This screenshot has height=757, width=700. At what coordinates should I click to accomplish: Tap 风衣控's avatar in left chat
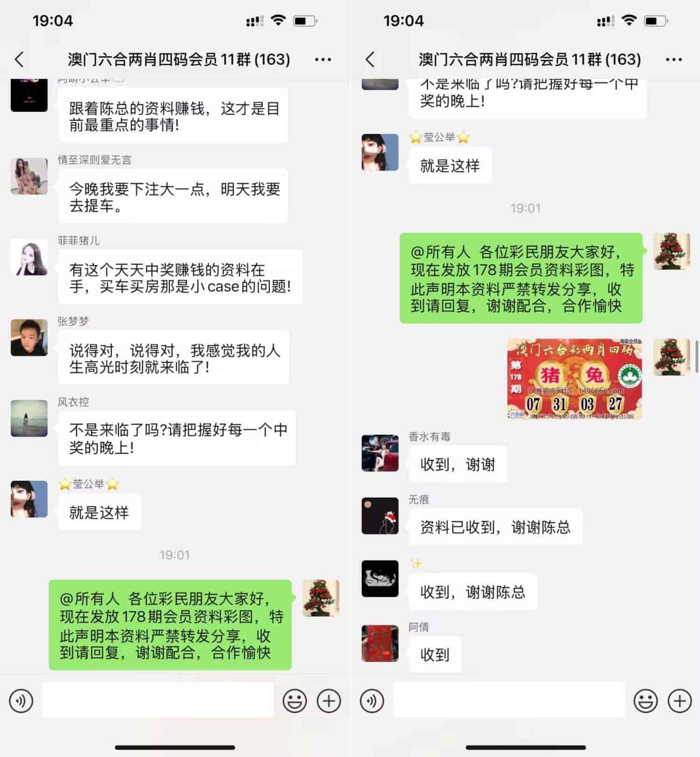(x=29, y=418)
